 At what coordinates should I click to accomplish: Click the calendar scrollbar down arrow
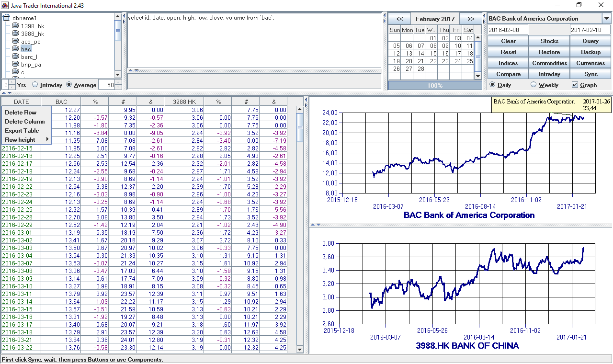(x=477, y=76)
